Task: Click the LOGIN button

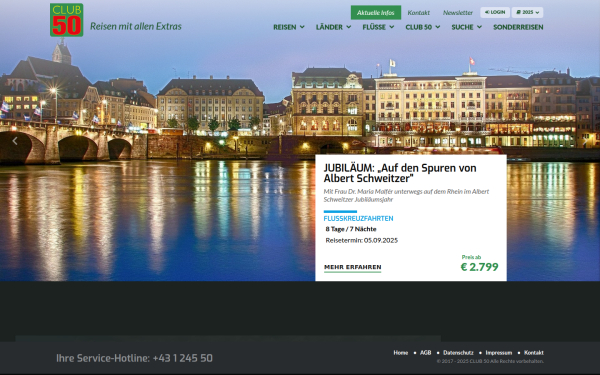Action: click(x=495, y=12)
